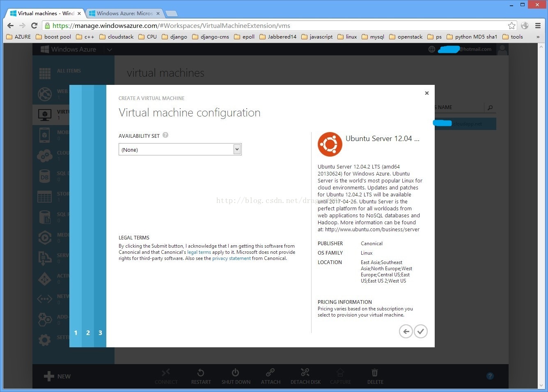Viewport: 548px width, 392px height.
Task: Click the Detach Disk command
Action: click(x=305, y=376)
